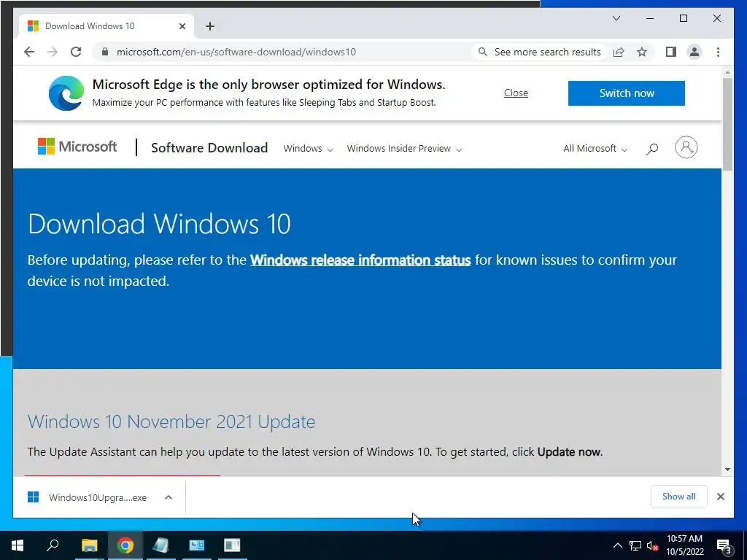This screenshot has height=560, width=747.
Task: Go back using the browser back arrow
Action: pos(29,52)
